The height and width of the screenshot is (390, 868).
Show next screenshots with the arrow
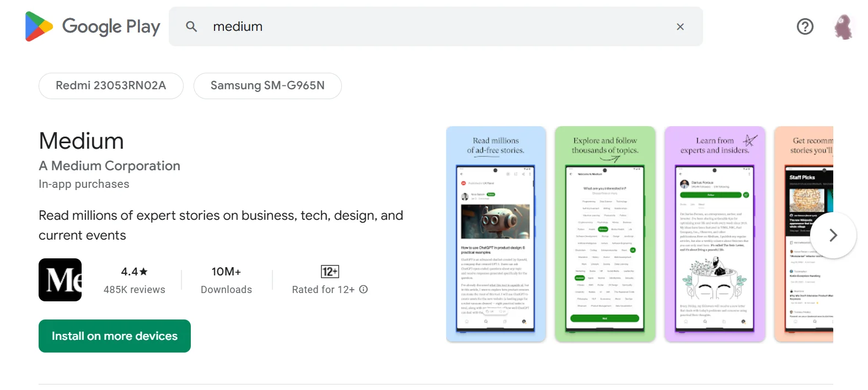833,235
